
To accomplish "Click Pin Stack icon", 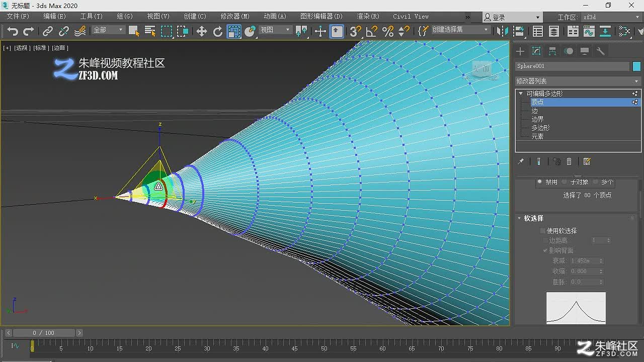I will coord(521,161).
